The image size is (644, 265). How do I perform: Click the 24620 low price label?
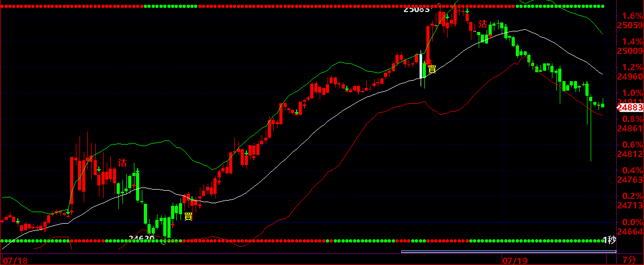142,239
